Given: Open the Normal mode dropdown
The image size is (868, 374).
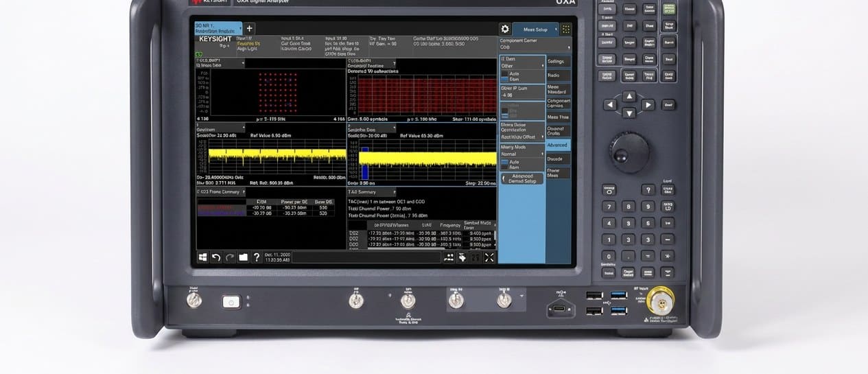Looking at the screenshot, I should [521, 154].
